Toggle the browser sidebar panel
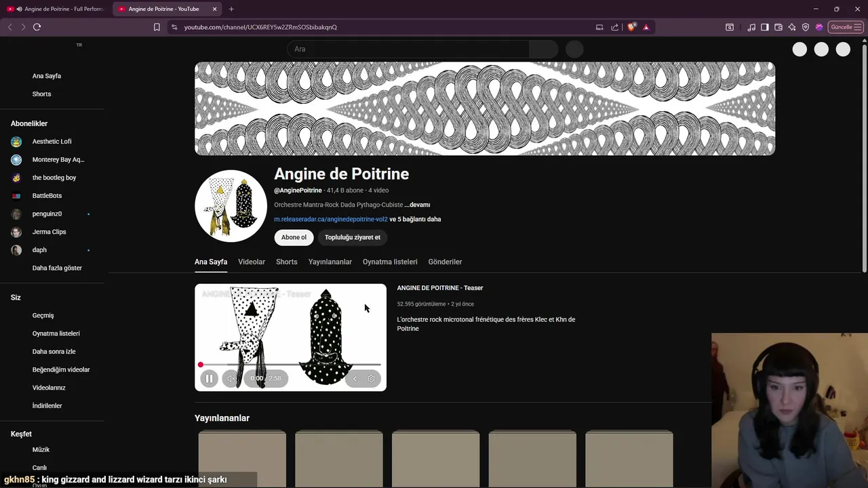This screenshot has width=868, height=488. pyautogui.click(x=765, y=27)
